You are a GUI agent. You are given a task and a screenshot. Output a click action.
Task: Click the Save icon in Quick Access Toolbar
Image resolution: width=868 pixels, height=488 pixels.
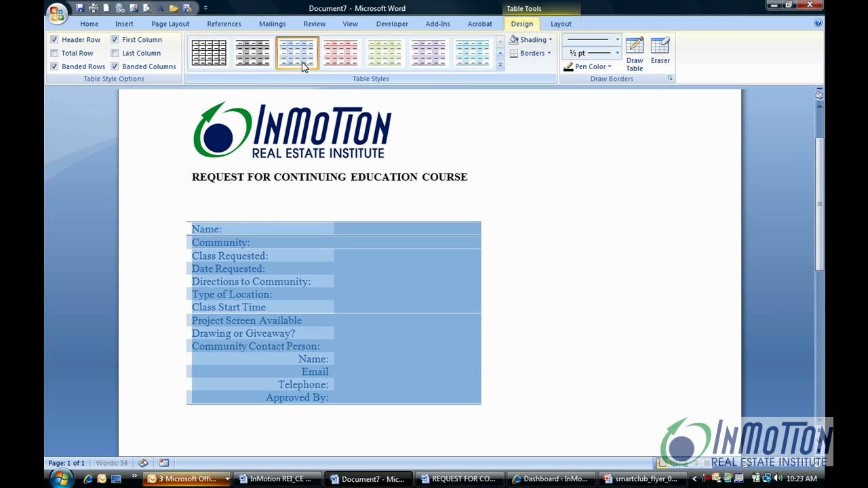(80, 8)
